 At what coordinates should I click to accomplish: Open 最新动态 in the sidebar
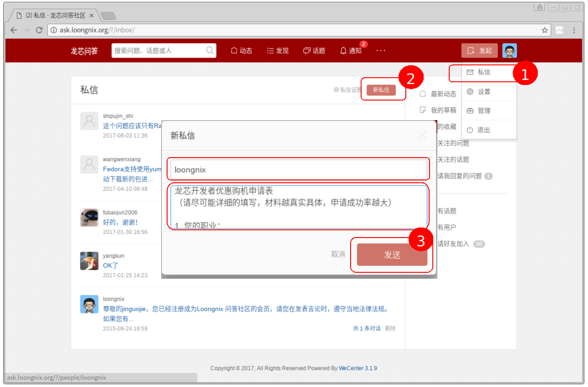443,94
